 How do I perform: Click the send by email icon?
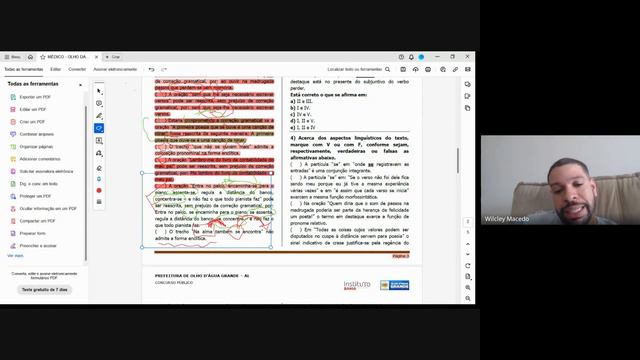pyautogui.click(x=468, y=69)
